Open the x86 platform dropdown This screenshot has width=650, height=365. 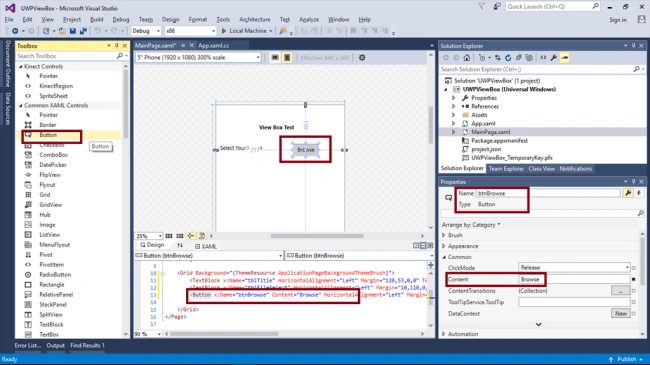tap(190, 31)
